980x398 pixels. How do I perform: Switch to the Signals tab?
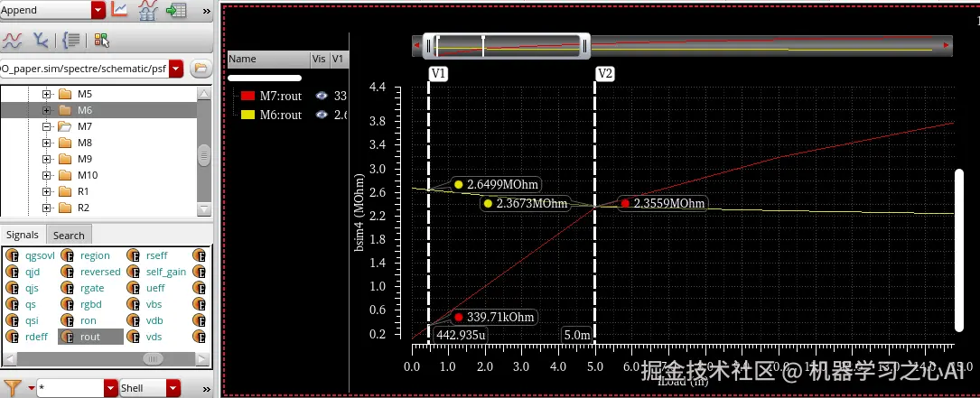[23, 235]
